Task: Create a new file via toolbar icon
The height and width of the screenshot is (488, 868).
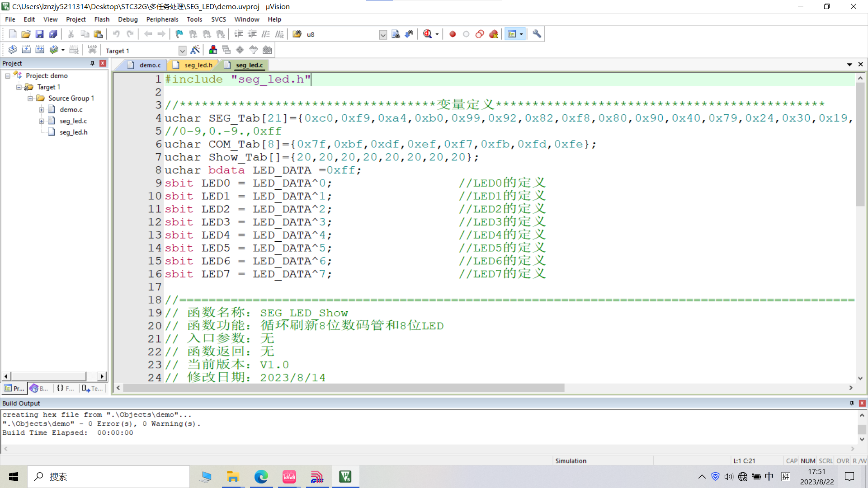Action: [x=12, y=34]
